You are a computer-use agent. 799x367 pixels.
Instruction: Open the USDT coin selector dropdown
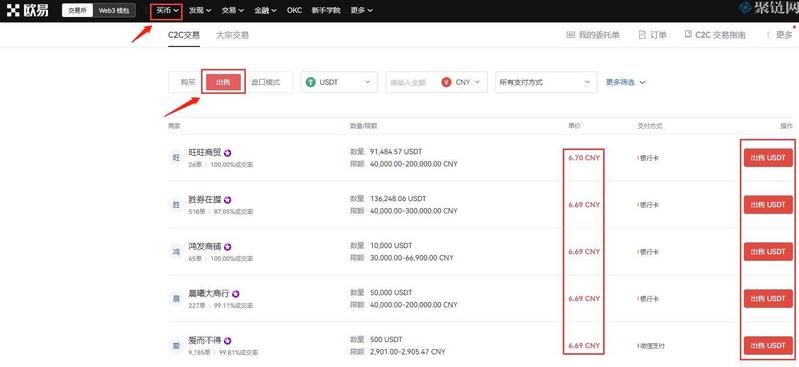click(339, 82)
